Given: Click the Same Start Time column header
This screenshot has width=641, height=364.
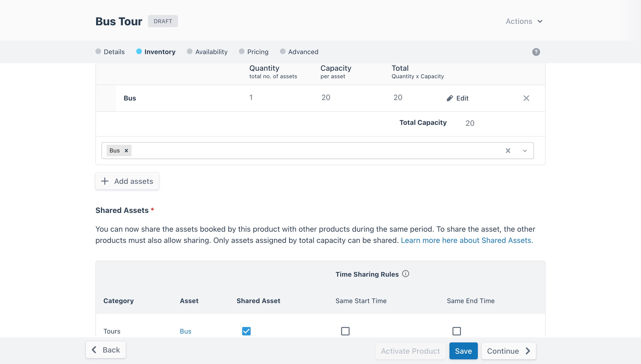Looking at the screenshot, I should tap(361, 301).
